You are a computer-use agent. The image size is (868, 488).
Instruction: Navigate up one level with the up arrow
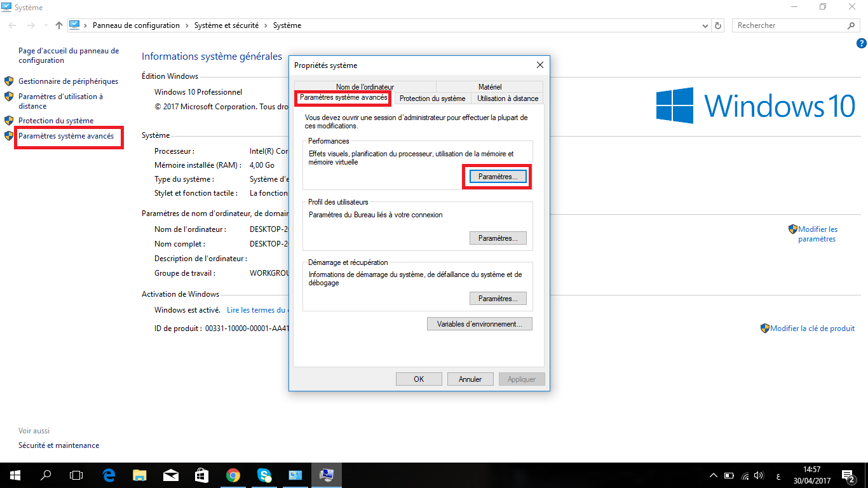pyautogui.click(x=59, y=25)
